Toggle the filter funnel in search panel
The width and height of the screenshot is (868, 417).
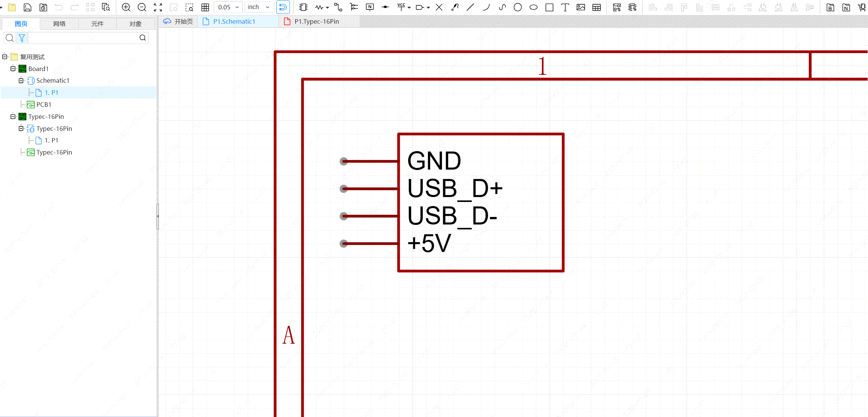22,38
